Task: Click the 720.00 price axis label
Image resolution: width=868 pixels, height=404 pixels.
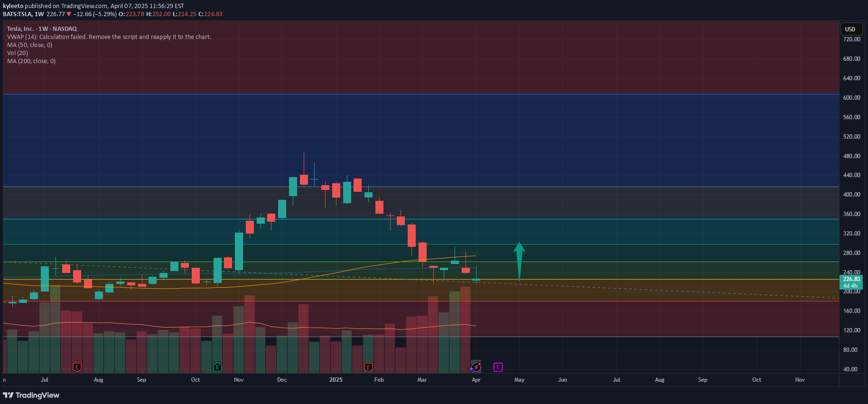Action: click(x=851, y=39)
